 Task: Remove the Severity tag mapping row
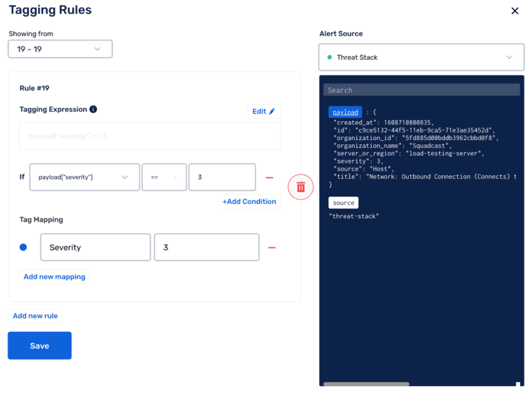[272, 247]
